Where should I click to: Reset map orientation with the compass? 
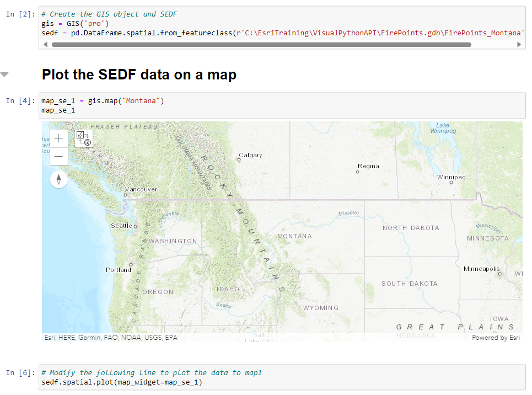pos(59,179)
